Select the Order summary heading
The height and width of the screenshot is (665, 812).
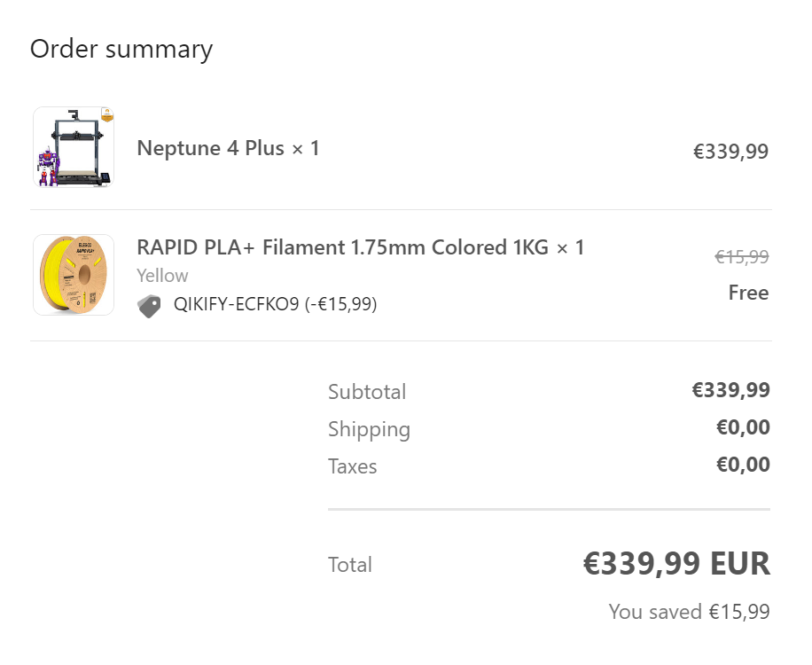click(x=121, y=49)
